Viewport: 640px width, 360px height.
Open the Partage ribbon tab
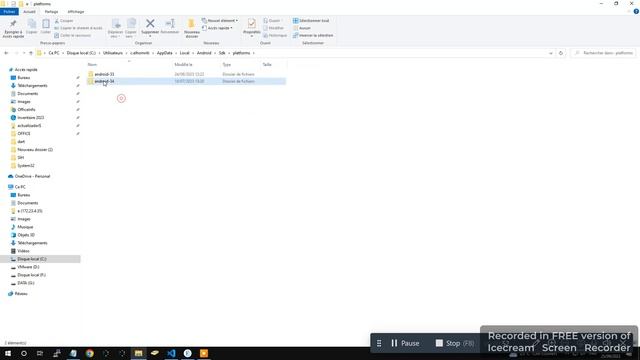[x=51, y=12]
